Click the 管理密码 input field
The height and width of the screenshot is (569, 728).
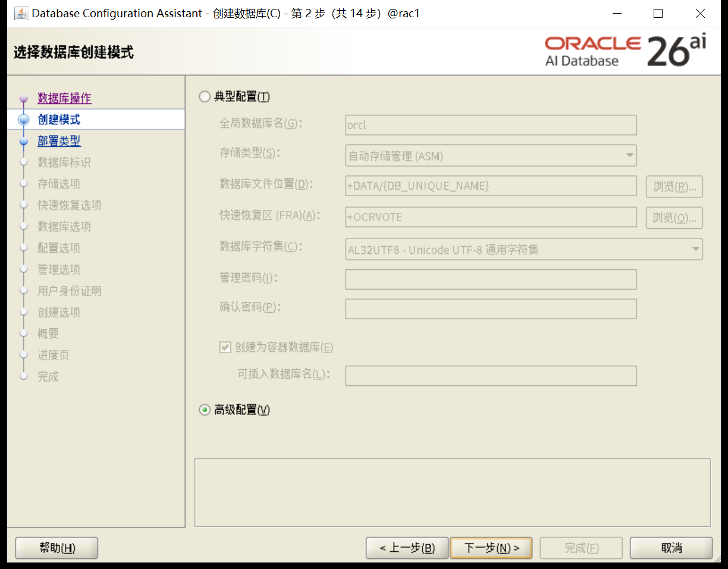coord(491,279)
